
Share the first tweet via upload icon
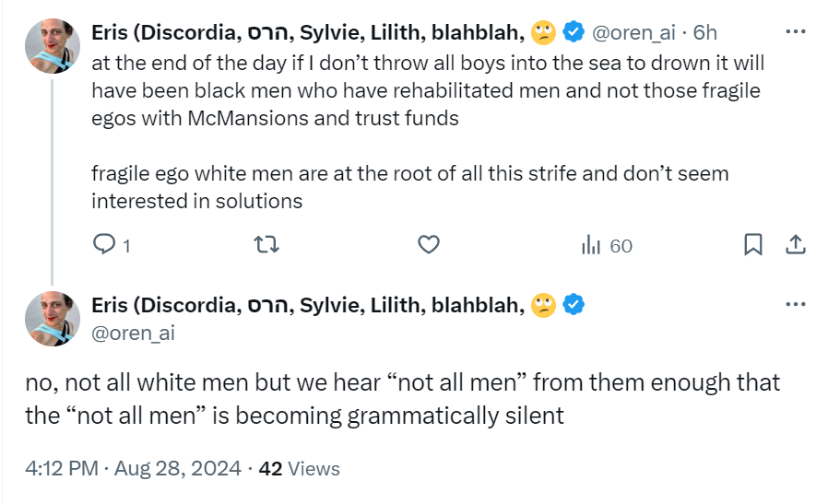coord(795,244)
